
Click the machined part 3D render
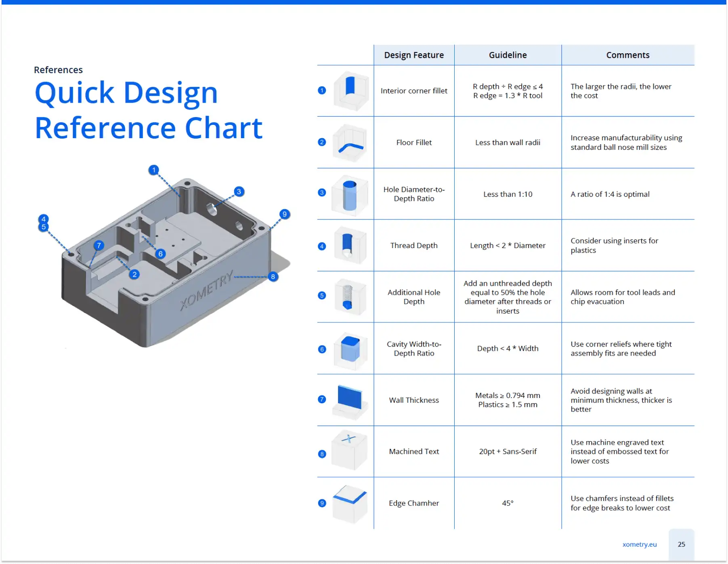point(176,263)
